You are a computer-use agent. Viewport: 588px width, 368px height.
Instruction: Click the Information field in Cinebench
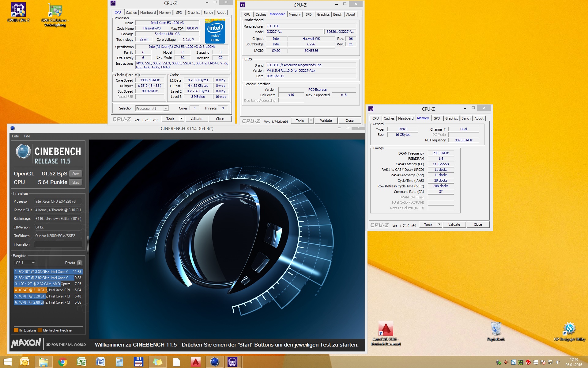[58, 244]
